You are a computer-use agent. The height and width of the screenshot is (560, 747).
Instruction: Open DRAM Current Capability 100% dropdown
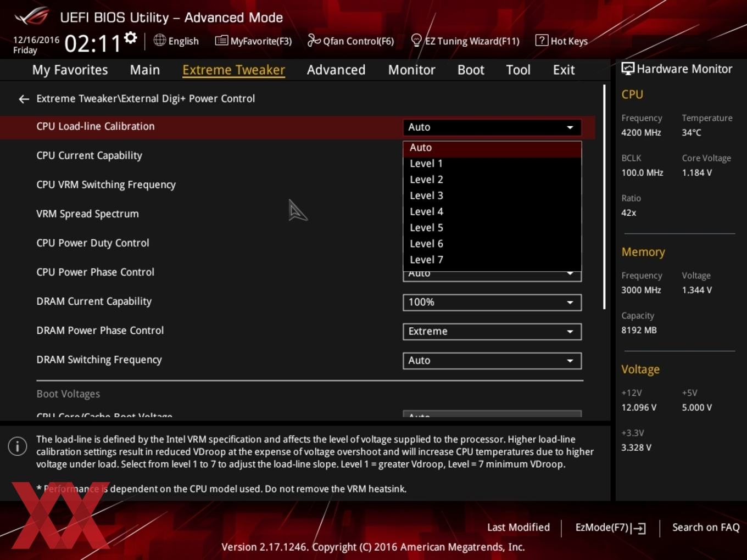pyautogui.click(x=492, y=303)
